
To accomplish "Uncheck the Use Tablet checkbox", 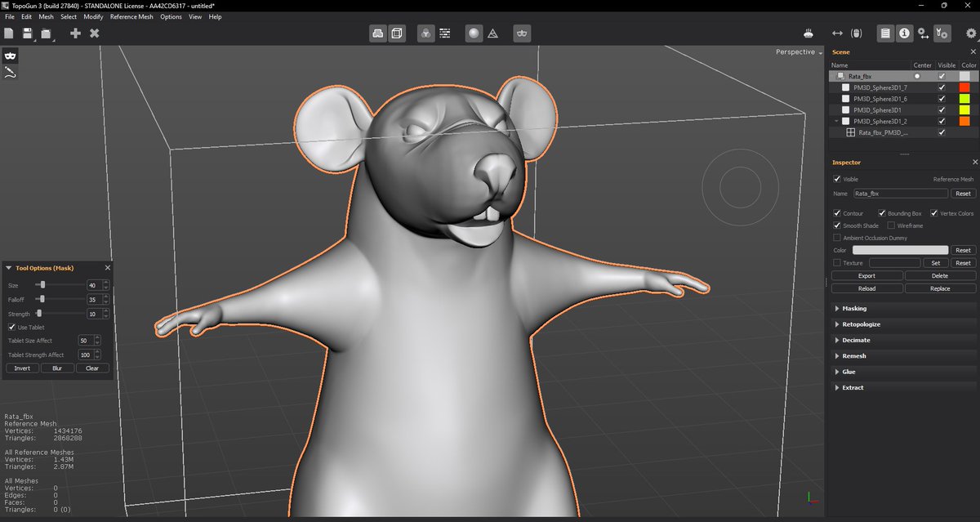I will [11, 328].
